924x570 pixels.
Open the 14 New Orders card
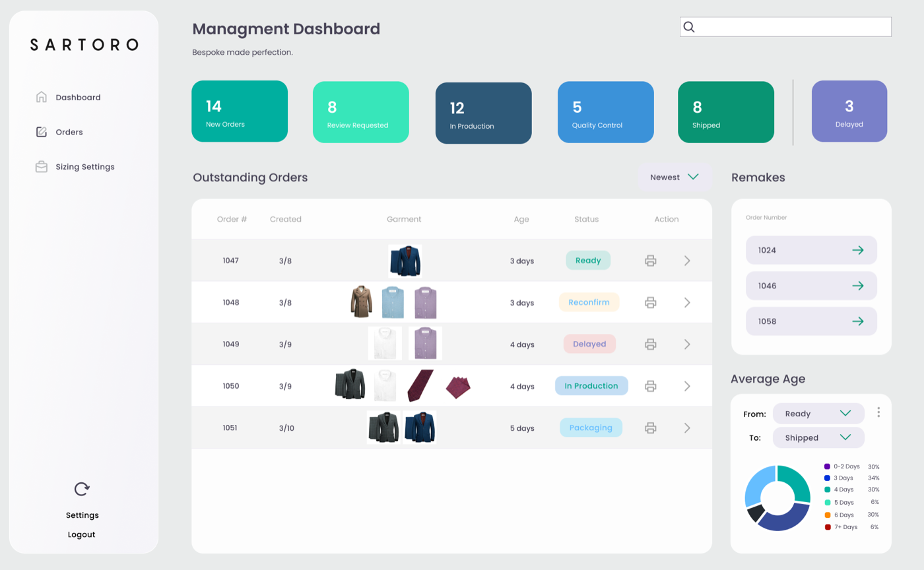click(240, 111)
